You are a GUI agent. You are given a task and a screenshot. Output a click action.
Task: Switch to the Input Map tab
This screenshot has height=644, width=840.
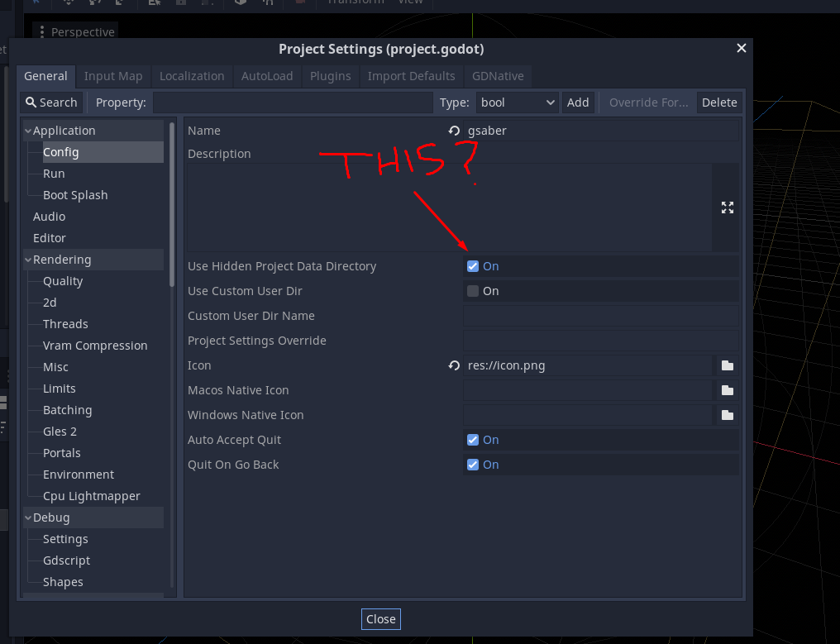tap(113, 76)
